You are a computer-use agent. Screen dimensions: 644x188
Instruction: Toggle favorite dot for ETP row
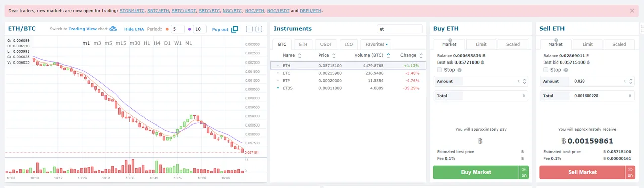pos(277,81)
